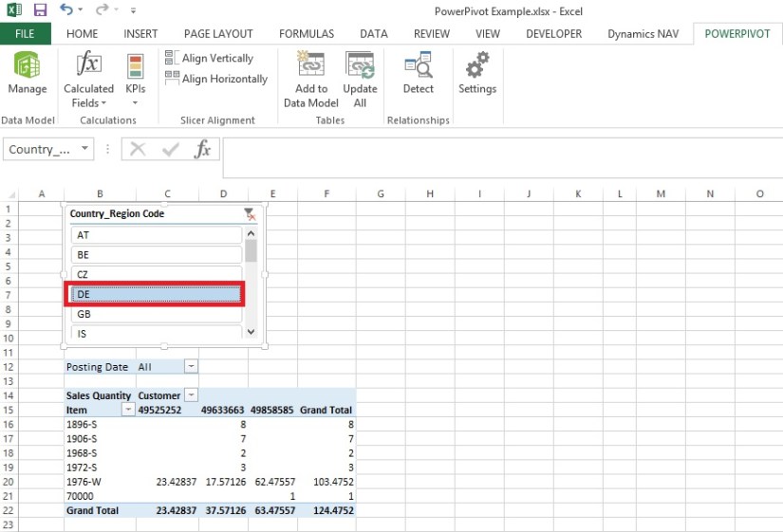Select column M header
The width and height of the screenshot is (783, 532).
(661, 194)
